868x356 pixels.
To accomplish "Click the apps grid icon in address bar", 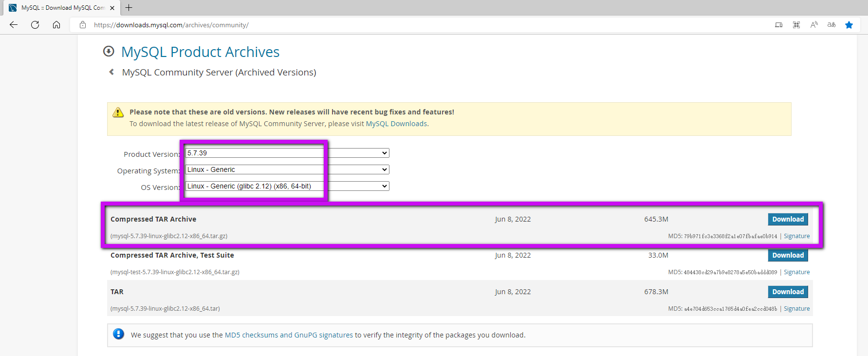I will (796, 25).
